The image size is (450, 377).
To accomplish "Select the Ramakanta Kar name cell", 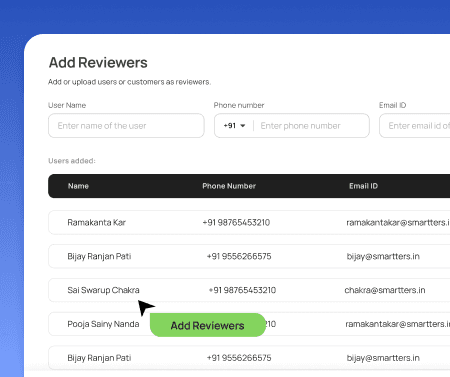I will [x=97, y=222].
